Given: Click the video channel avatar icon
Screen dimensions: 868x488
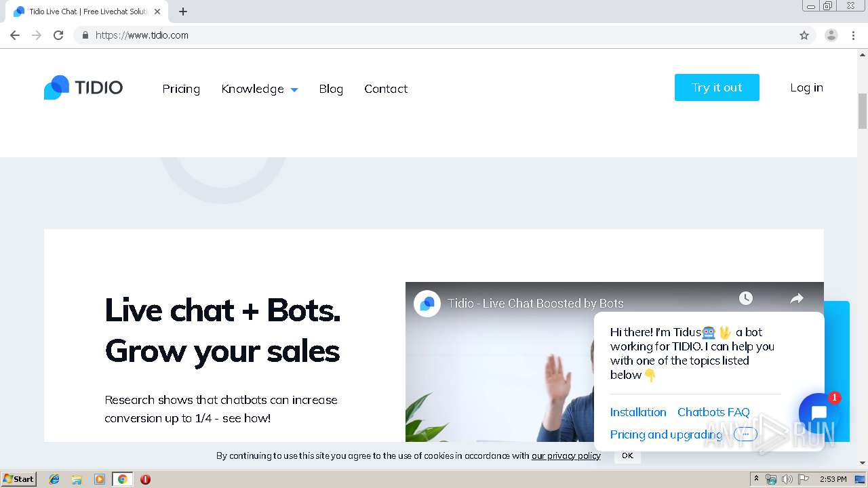Looking at the screenshot, I should coord(427,304).
